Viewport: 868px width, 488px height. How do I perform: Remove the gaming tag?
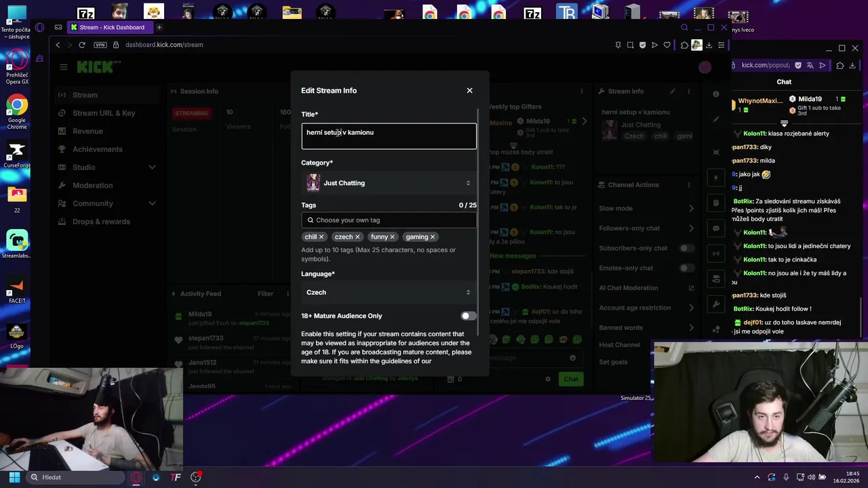coord(432,237)
